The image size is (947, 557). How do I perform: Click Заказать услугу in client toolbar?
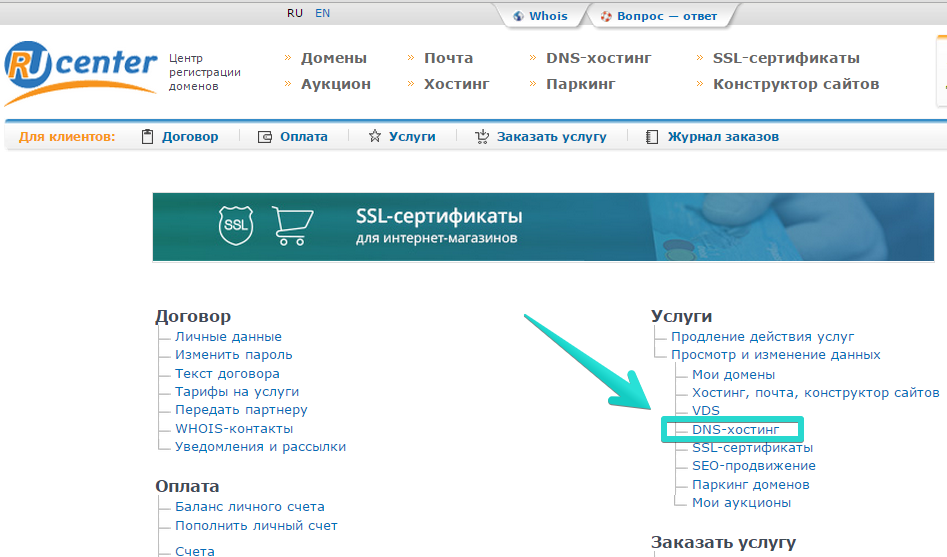tap(551, 137)
